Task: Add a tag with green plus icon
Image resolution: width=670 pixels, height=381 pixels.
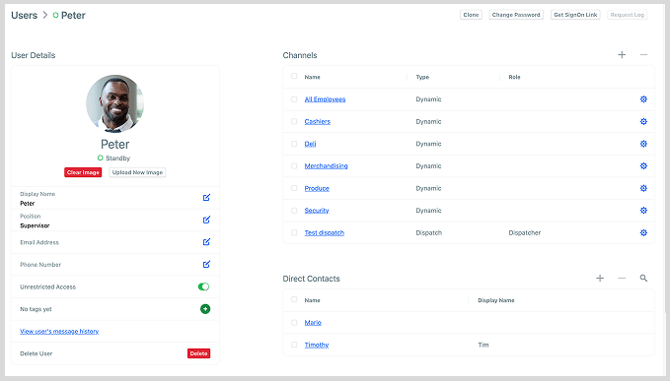Action: click(205, 309)
